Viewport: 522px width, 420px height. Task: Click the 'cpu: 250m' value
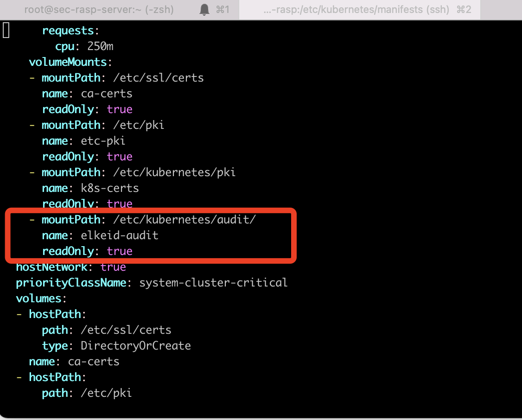100,46
